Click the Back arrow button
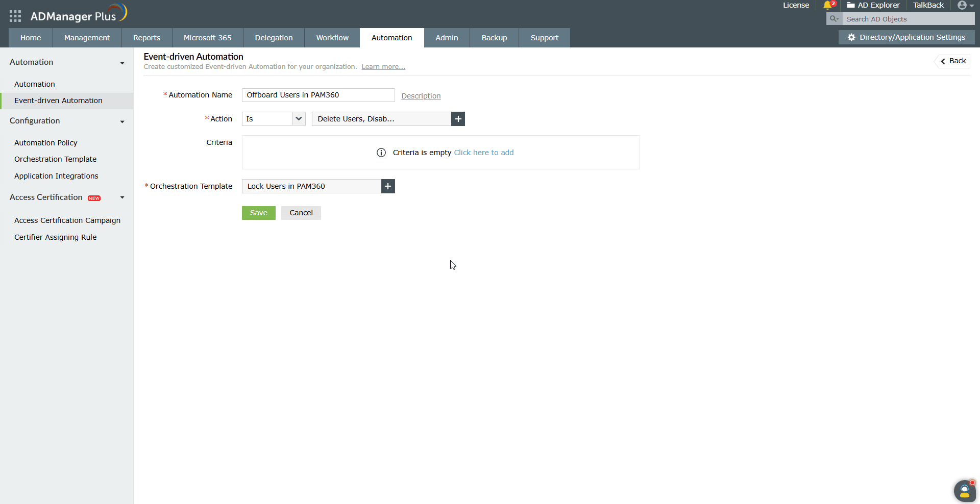Viewport: 980px width, 504px height. [953, 61]
